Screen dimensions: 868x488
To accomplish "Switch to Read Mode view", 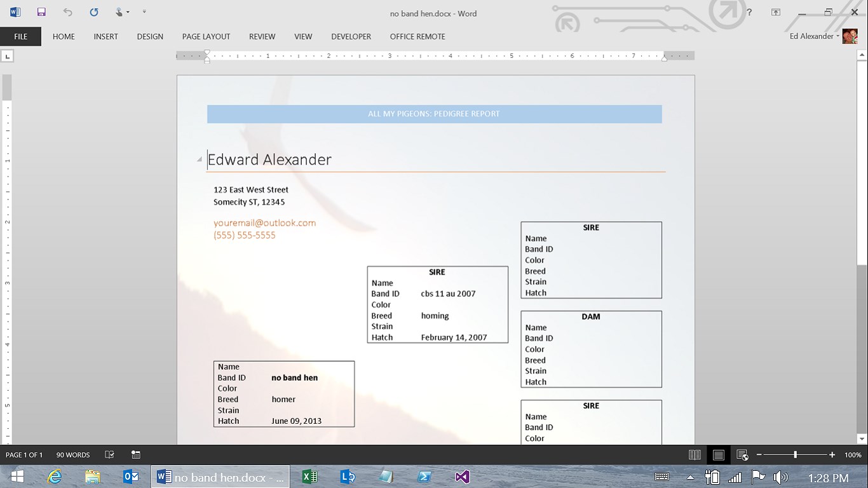I will point(695,454).
